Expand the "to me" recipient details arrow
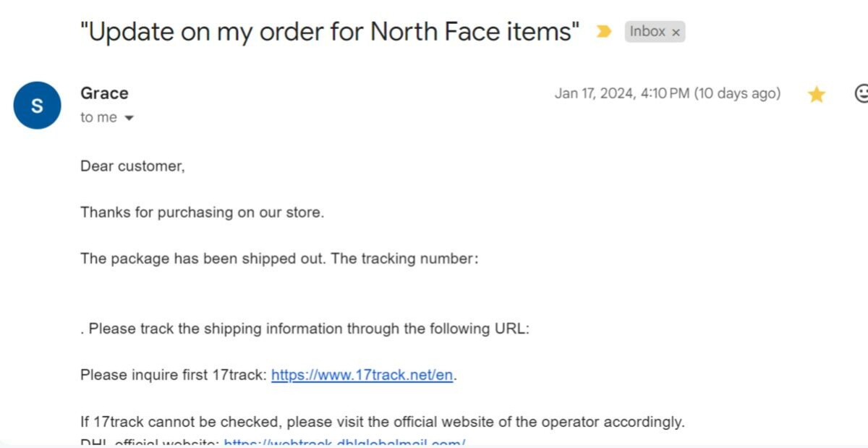This screenshot has height=448, width=868. (129, 118)
